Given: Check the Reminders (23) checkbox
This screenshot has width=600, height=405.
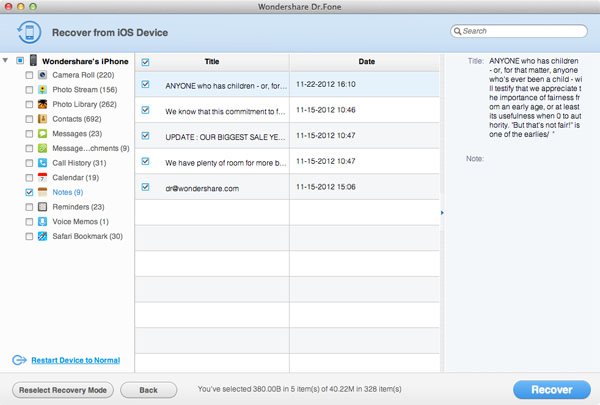Looking at the screenshot, I should 29,207.
